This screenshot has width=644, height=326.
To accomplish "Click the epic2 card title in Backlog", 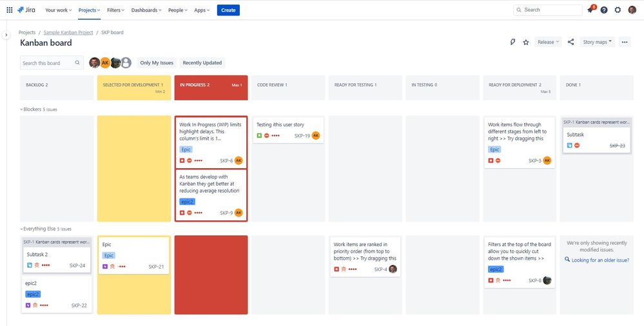I will 31,283.
